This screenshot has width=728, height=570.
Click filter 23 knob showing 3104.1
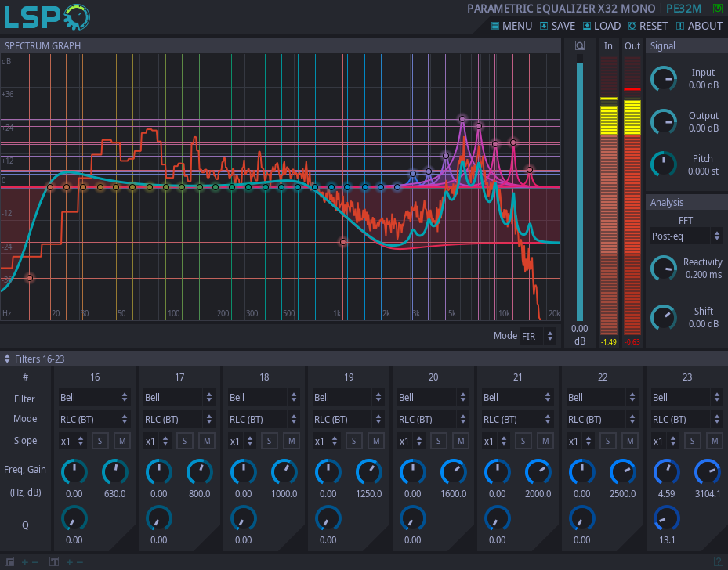(707, 472)
